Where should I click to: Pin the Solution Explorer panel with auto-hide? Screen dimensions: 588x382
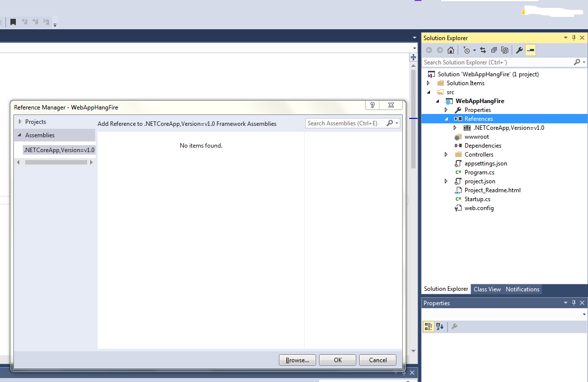[574, 38]
